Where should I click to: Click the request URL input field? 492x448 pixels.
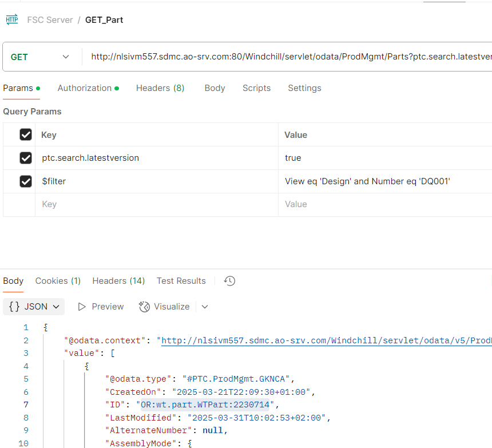(x=286, y=57)
